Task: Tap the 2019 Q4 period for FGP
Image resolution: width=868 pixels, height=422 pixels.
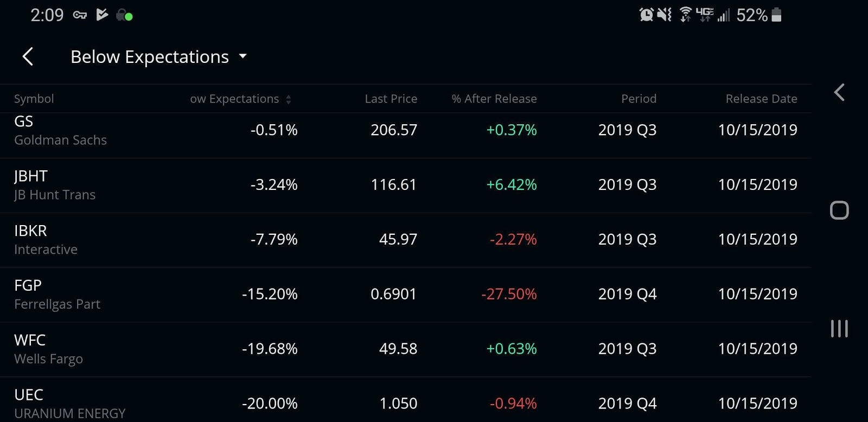Action: click(x=627, y=295)
